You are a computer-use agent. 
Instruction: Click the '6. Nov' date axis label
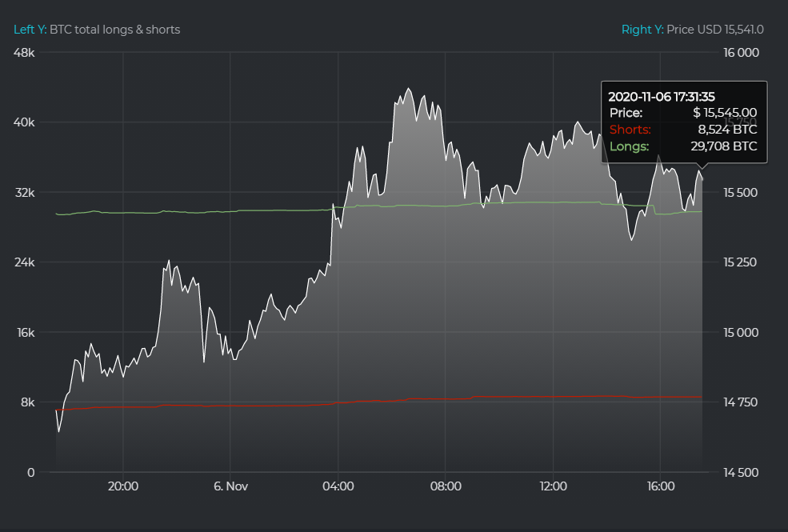tap(230, 486)
